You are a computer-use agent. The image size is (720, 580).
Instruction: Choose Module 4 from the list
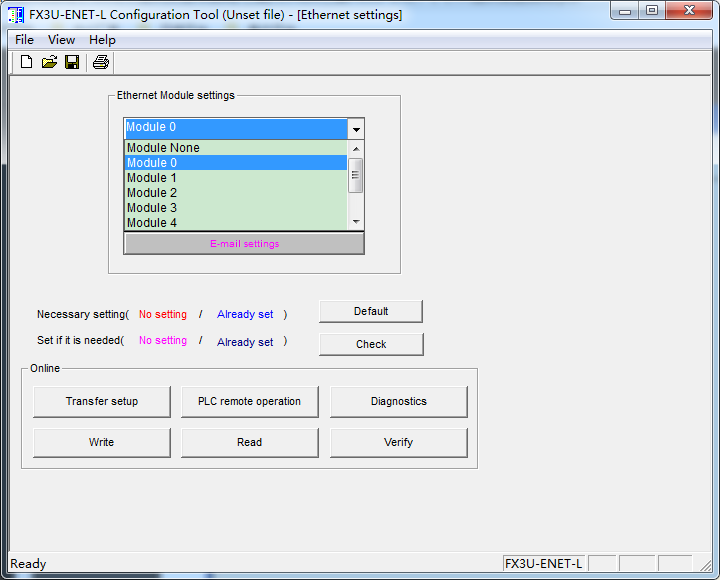236,223
